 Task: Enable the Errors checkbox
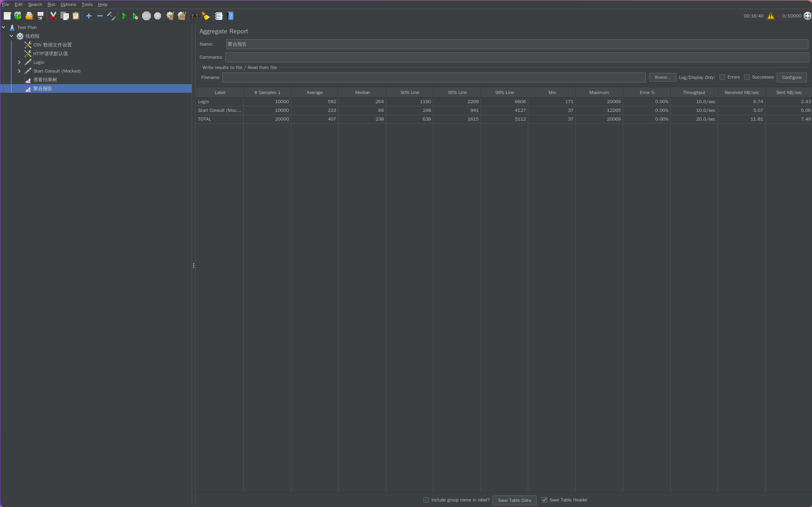coord(722,77)
